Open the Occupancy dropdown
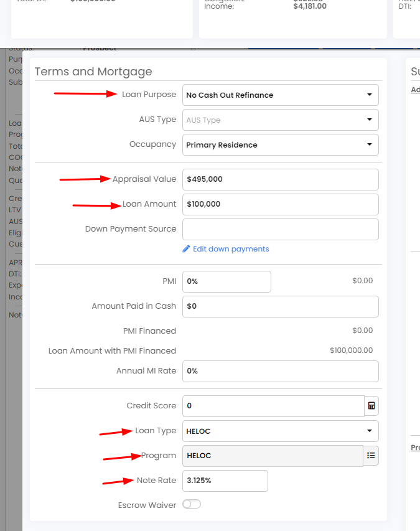The image size is (420, 531). click(280, 145)
